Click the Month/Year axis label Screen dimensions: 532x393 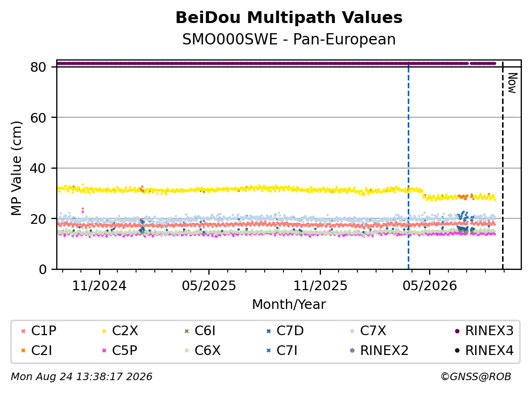(x=289, y=305)
